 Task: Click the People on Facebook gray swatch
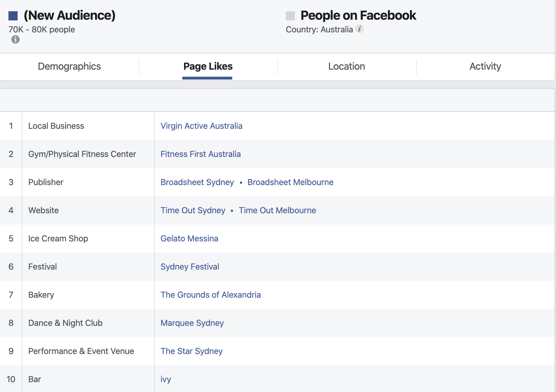coord(290,16)
